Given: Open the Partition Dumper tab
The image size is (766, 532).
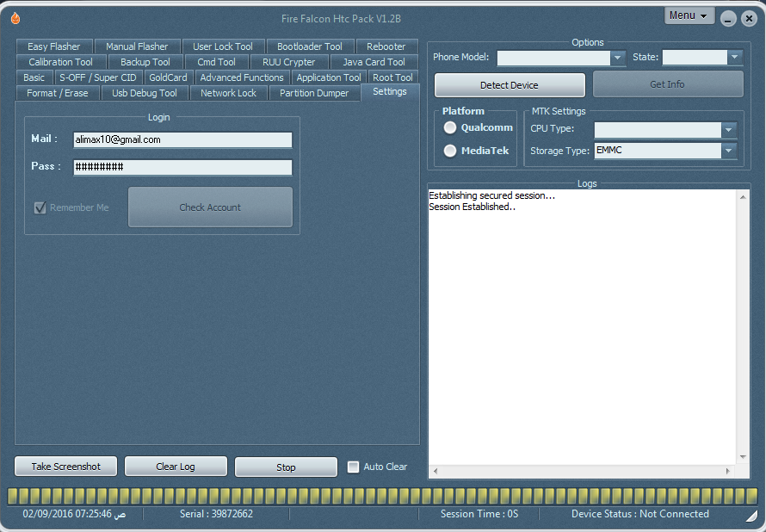Looking at the screenshot, I should tap(314, 93).
